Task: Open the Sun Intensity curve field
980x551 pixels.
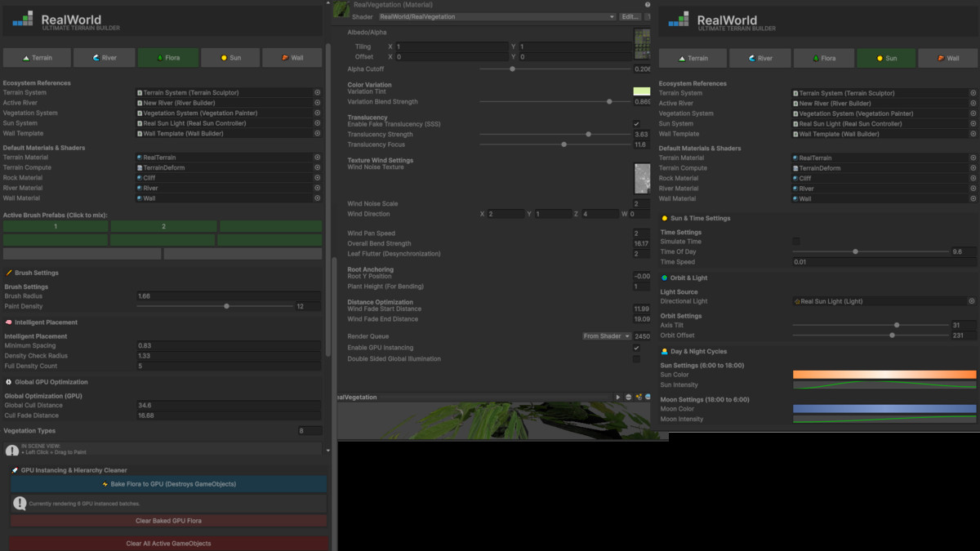Action: click(884, 384)
